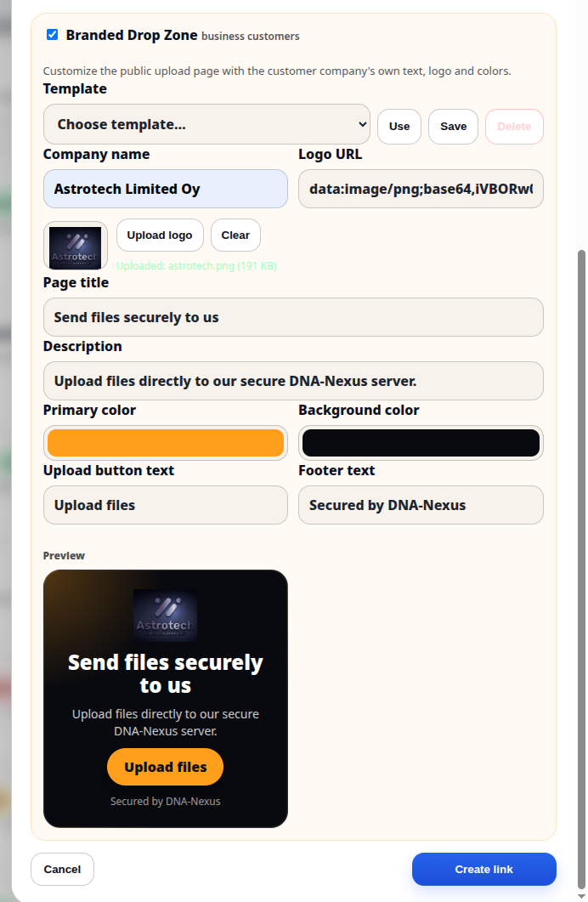Select the 'Preview' section label
The height and width of the screenshot is (902, 588).
[64, 556]
